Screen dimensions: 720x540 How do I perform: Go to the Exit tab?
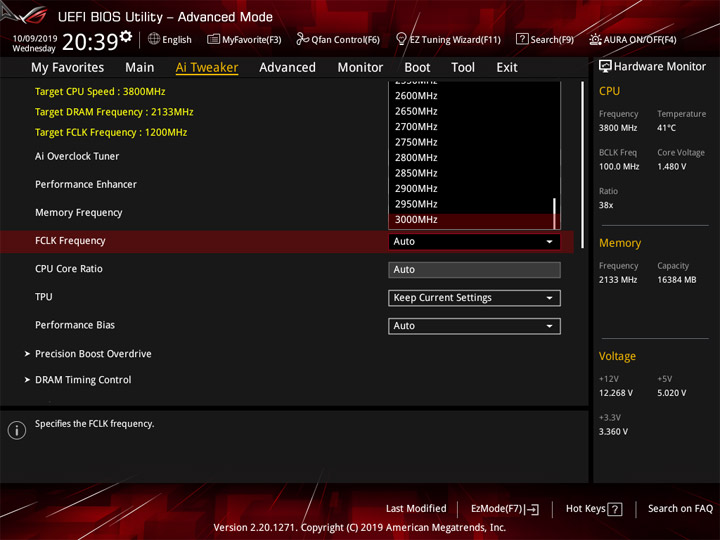(507, 68)
